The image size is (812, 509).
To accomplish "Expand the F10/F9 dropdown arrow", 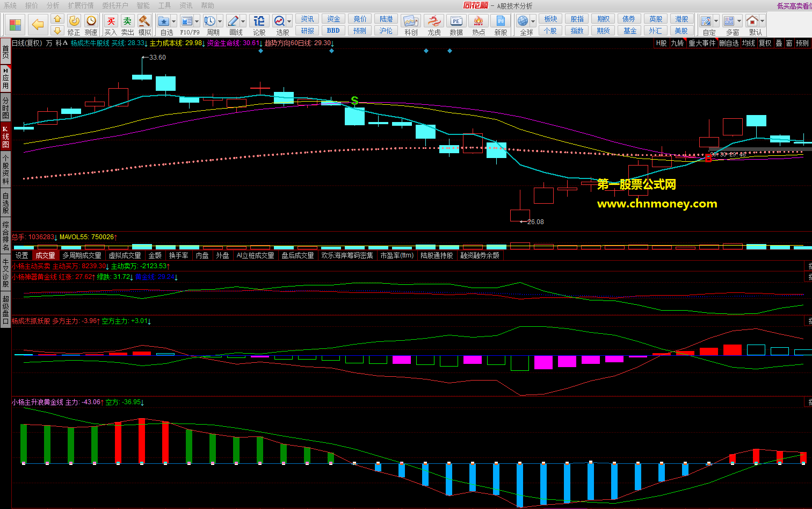I will tap(197, 21).
